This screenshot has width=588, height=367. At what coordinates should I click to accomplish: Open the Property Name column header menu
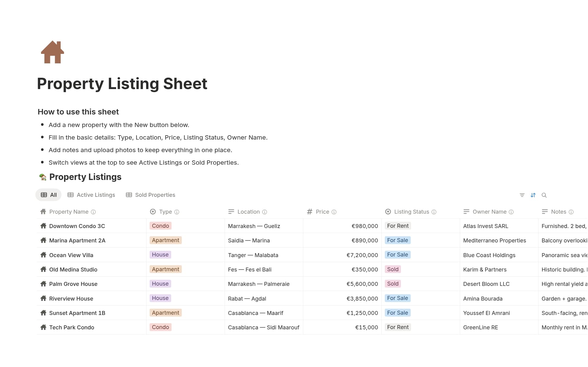(x=68, y=212)
